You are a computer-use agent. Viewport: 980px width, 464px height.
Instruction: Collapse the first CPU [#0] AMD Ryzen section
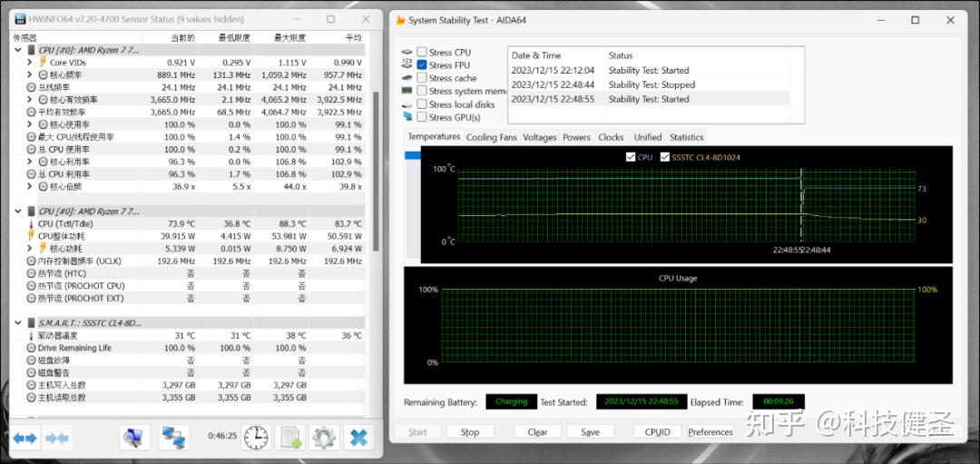click(x=17, y=49)
